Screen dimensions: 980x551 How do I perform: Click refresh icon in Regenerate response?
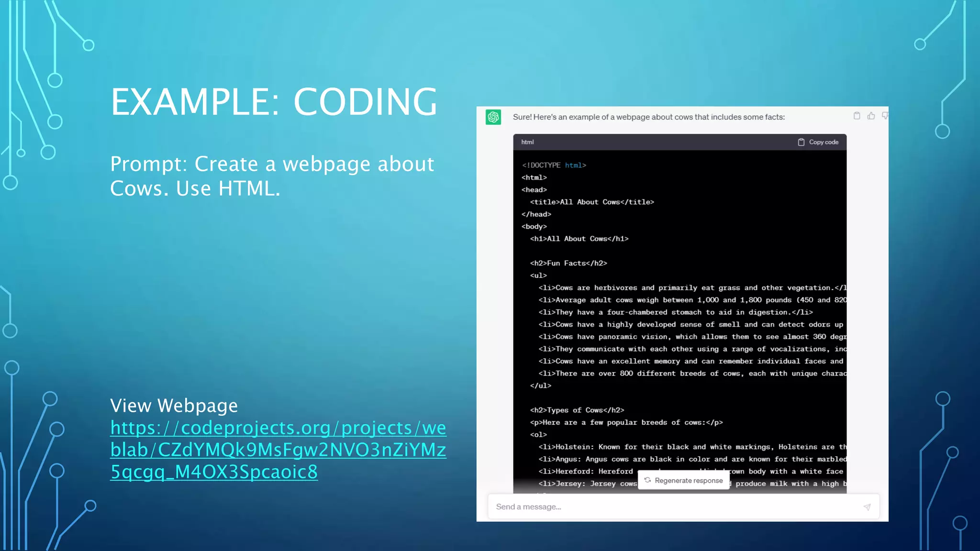(x=647, y=480)
